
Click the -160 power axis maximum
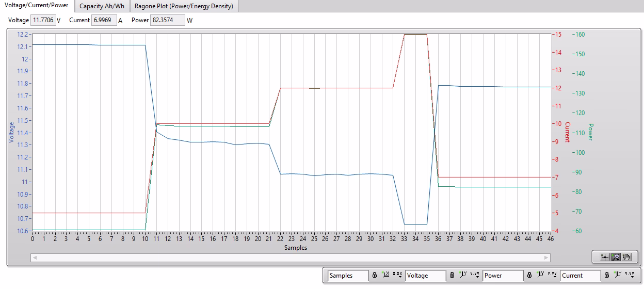pyautogui.click(x=579, y=35)
